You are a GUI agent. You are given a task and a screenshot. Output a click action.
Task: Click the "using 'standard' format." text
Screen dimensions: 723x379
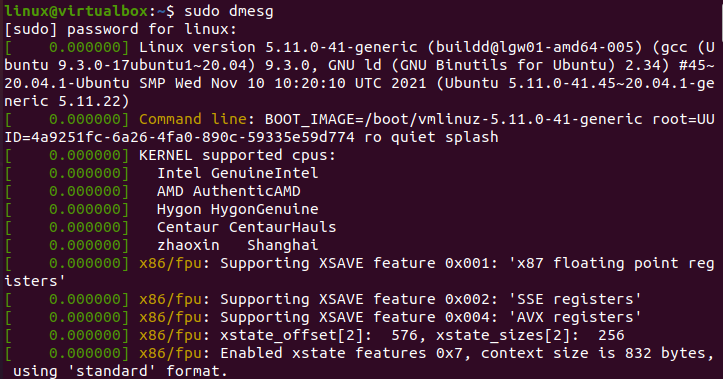120,371
